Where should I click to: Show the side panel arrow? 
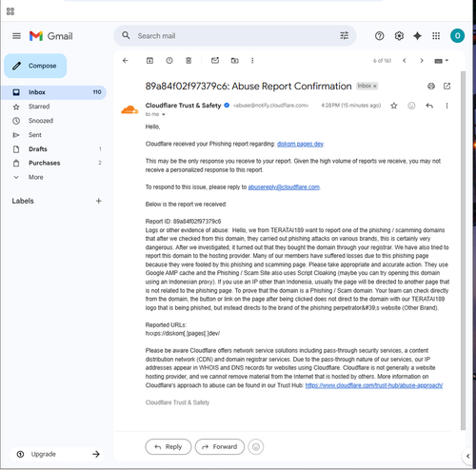tap(467, 456)
